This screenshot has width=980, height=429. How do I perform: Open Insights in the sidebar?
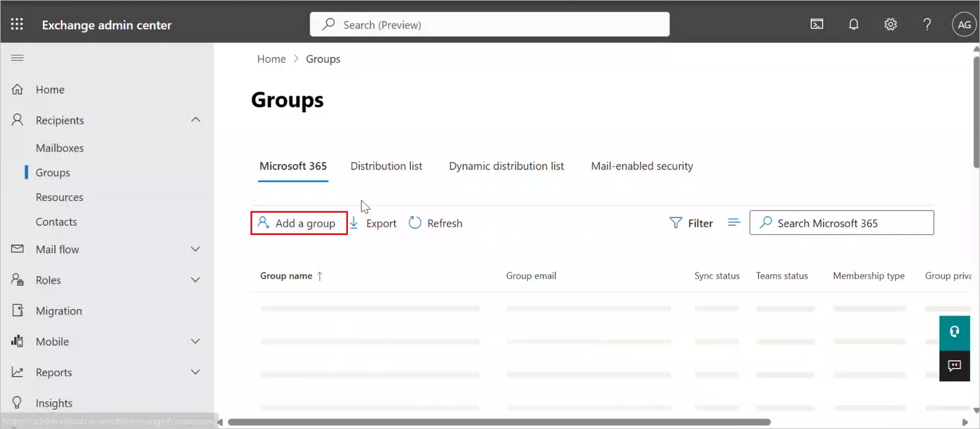[54, 403]
